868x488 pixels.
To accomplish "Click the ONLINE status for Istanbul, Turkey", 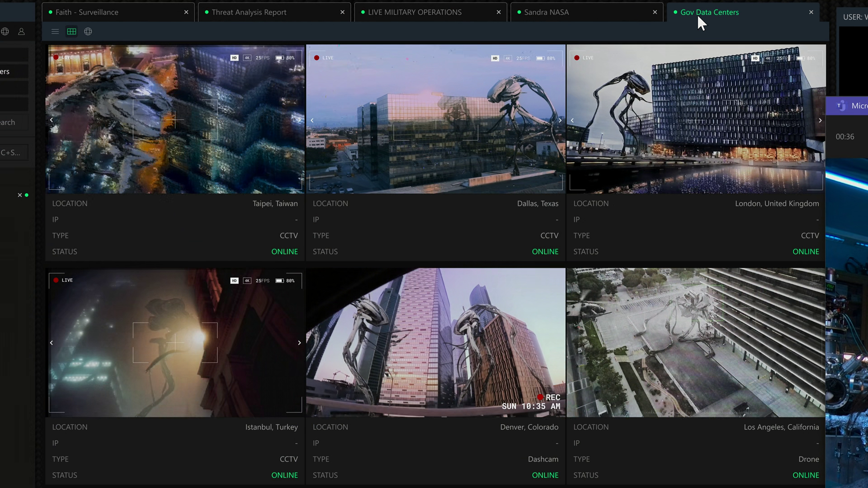I will pos(284,475).
